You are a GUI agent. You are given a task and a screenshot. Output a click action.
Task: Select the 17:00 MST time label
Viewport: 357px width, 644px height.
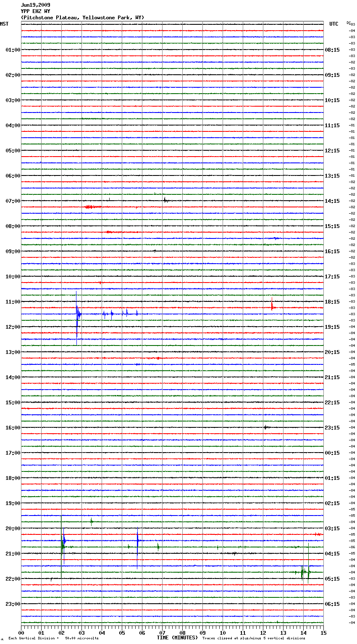click(x=13, y=453)
